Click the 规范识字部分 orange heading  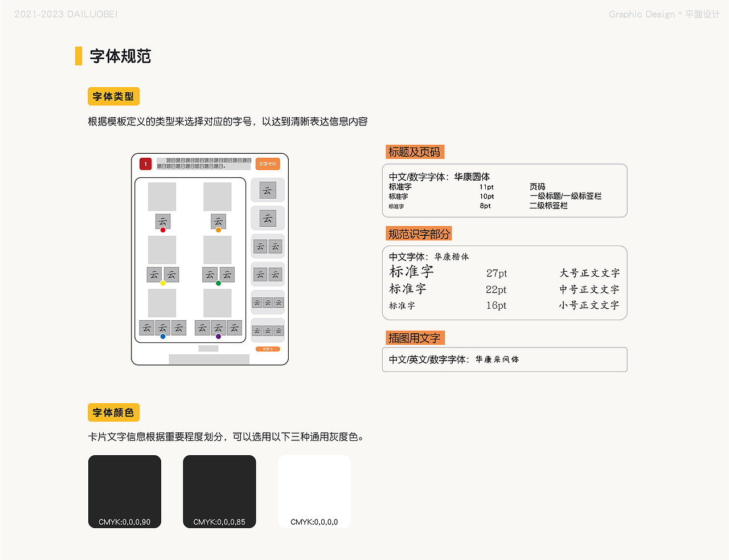[x=419, y=234]
